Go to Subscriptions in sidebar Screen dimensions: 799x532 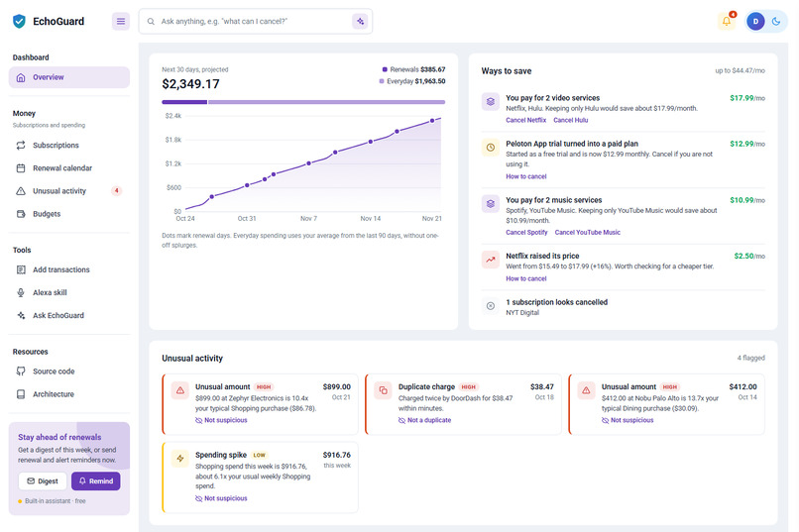click(69, 145)
